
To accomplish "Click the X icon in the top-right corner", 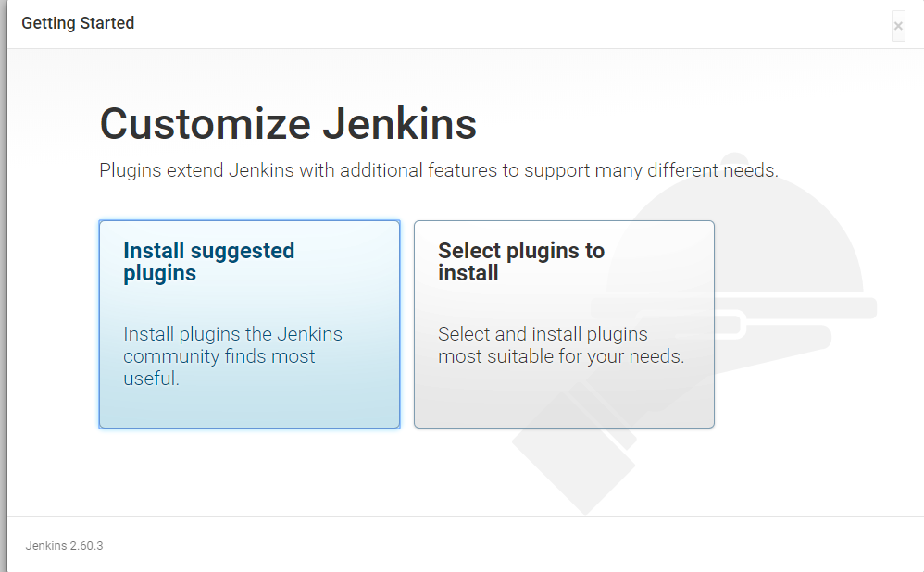I will 897,26.
